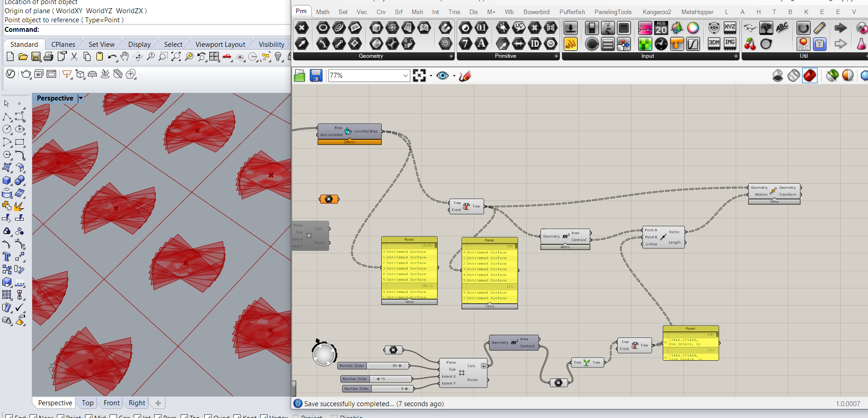Open the arrow beside the preview eye icon
The height and width of the screenshot is (418, 868).
point(454,76)
